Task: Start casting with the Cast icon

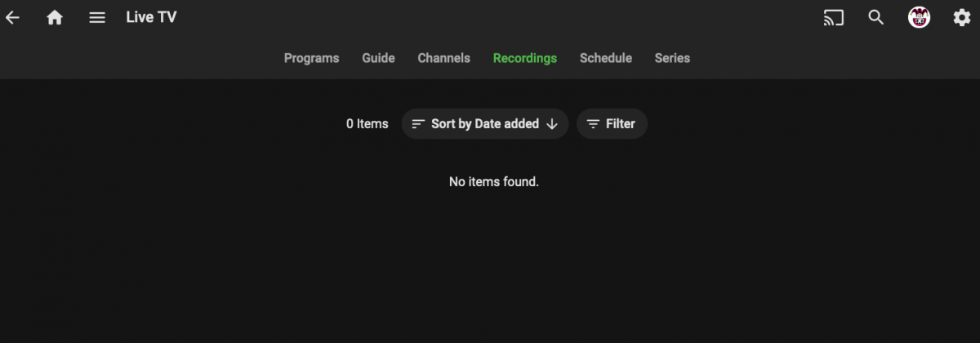Action: [833, 17]
